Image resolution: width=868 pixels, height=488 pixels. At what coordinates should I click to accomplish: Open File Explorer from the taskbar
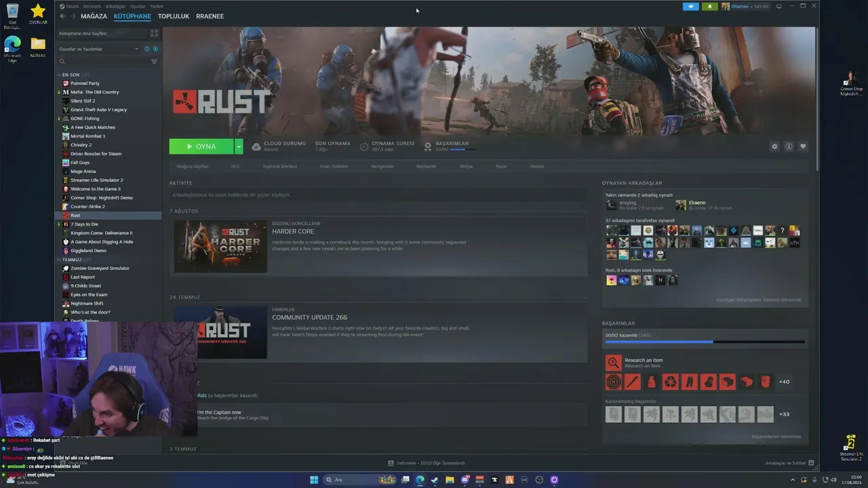tap(450, 480)
